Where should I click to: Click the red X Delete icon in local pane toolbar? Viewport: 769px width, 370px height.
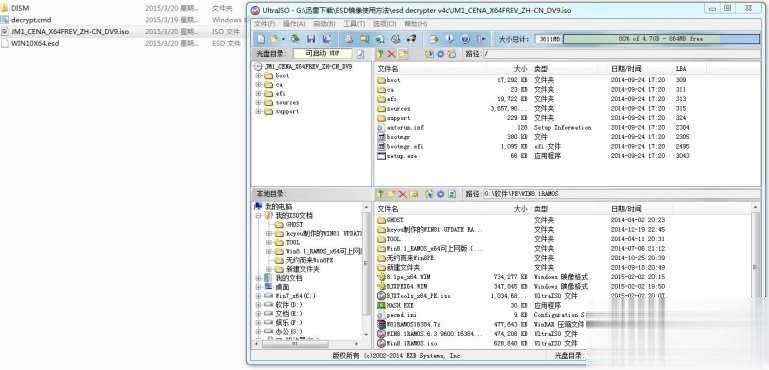click(x=403, y=194)
